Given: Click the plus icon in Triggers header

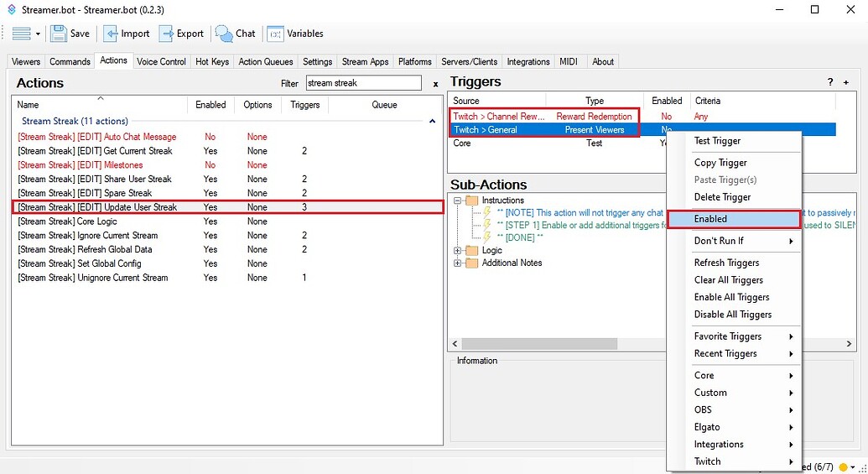Looking at the screenshot, I should click(x=846, y=82).
